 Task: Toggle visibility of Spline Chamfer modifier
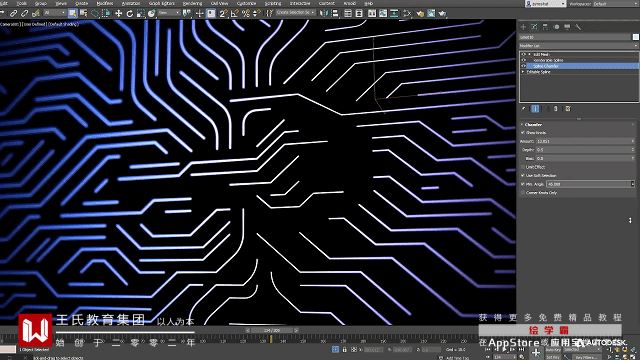coord(523,66)
